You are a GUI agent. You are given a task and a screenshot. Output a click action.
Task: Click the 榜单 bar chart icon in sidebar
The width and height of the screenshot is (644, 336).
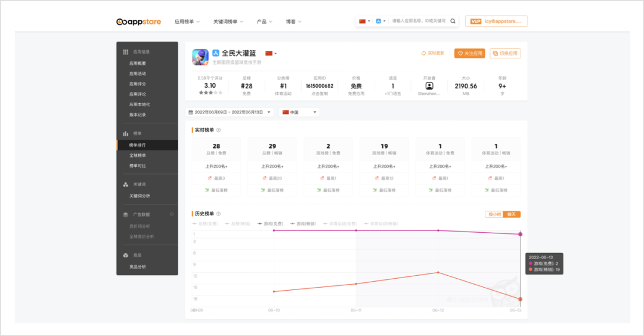[126, 134]
